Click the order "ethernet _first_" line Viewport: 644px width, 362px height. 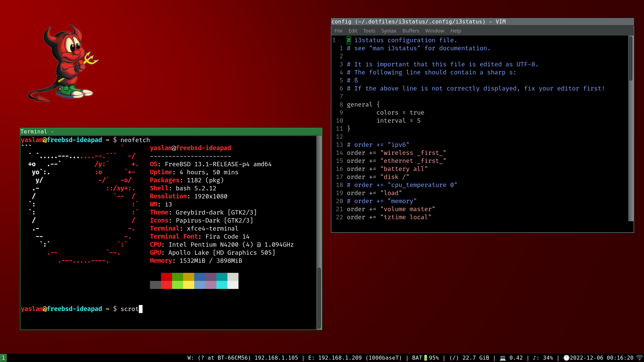[396, 161]
